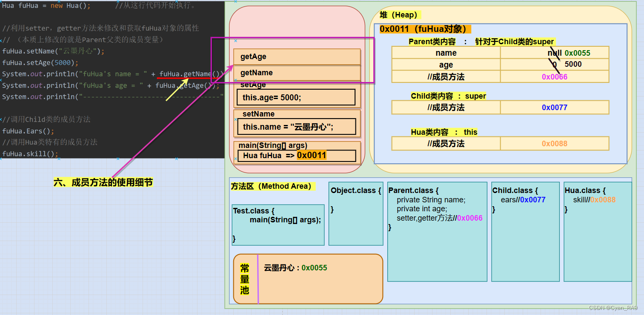Click the 'Child.class {' title
644x315 pixels.
point(515,190)
